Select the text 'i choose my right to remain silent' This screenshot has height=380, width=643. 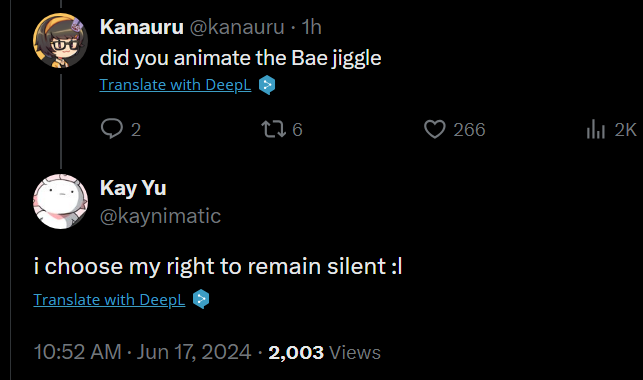click(210, 266)
